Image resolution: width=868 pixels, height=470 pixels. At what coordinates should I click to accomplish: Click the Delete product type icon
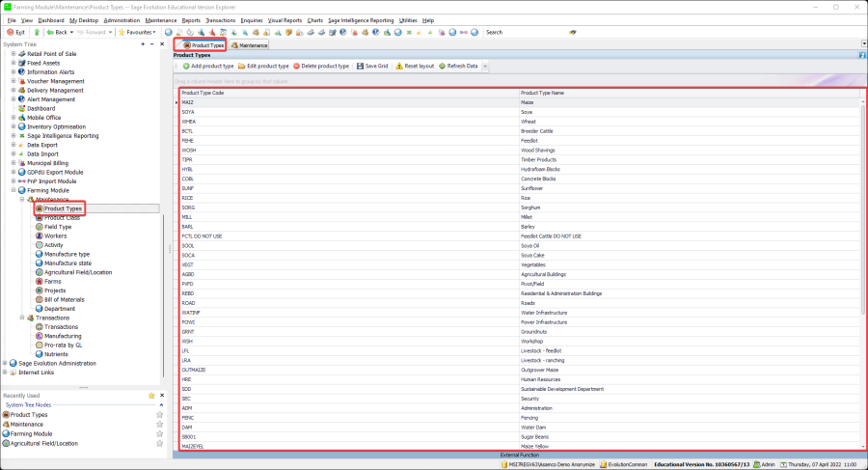(296, 66)
